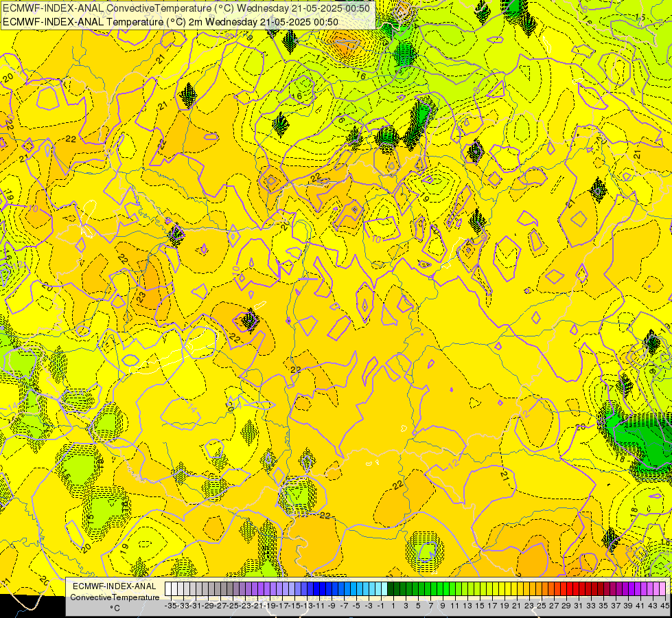Click the '31' legend scale value
This screenshot has width=672, height=618.
[579, 606]
